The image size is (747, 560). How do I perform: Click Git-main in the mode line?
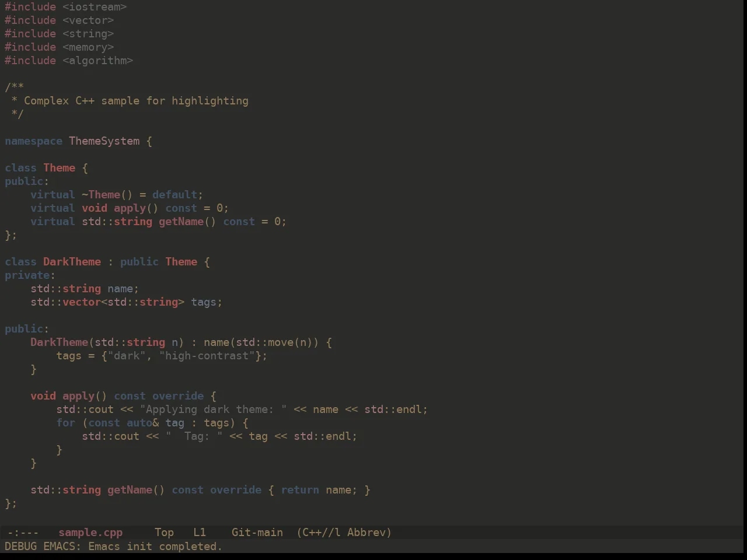257,533
